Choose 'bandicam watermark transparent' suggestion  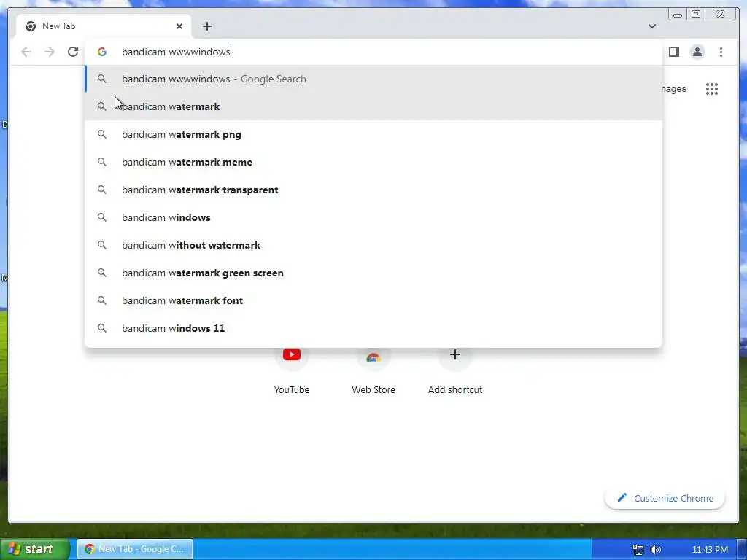373,190
